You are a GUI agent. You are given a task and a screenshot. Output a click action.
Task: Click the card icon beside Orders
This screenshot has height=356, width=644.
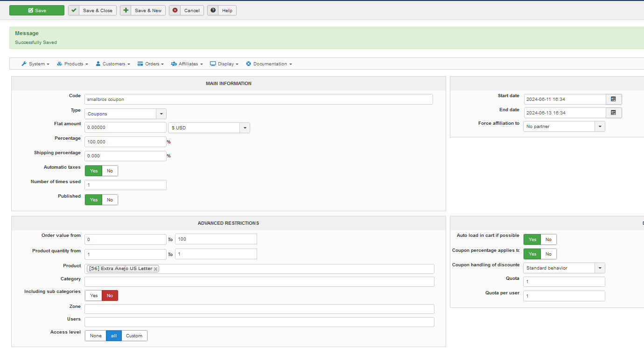pyautogui.click(x=140, y=64)
